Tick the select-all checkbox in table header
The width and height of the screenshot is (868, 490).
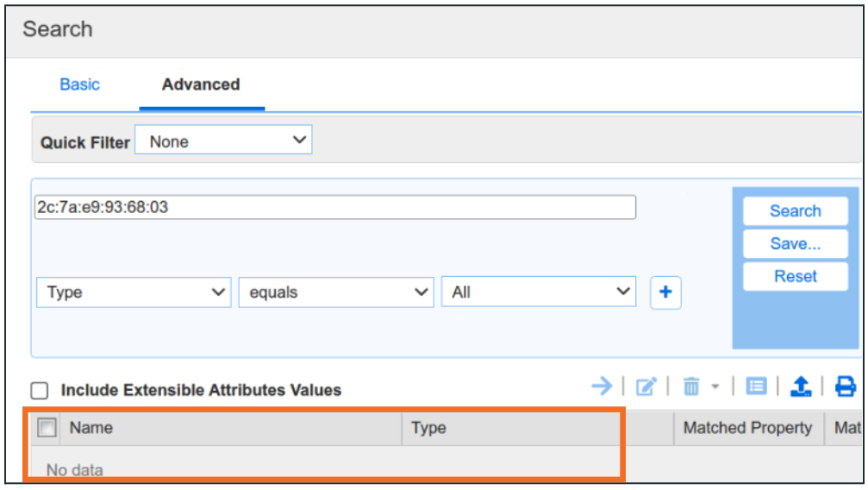point(47,427)
